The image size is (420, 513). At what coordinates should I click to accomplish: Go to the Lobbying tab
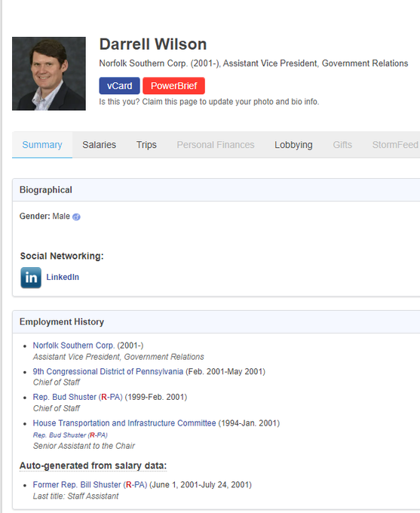pyautogui.click(x=293, y=145)
